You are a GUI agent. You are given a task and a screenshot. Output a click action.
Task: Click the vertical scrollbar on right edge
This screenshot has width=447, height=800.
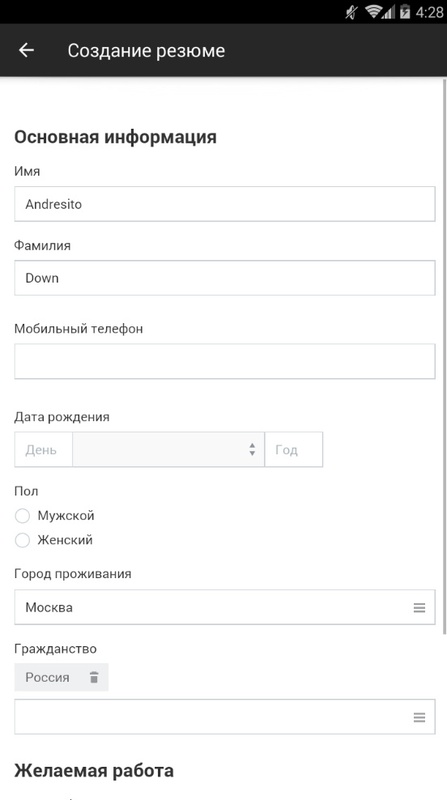(x=444, y=356)
